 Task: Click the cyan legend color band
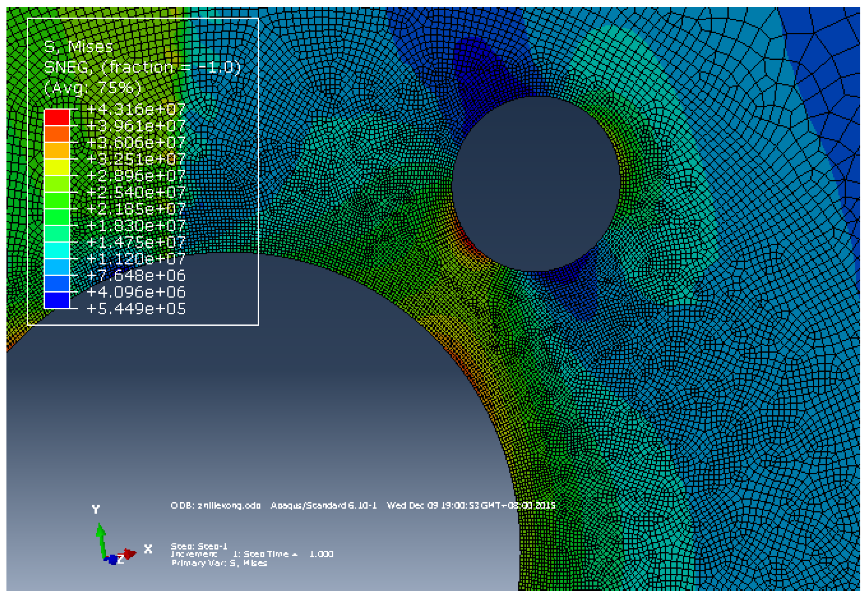coord(57,251)
